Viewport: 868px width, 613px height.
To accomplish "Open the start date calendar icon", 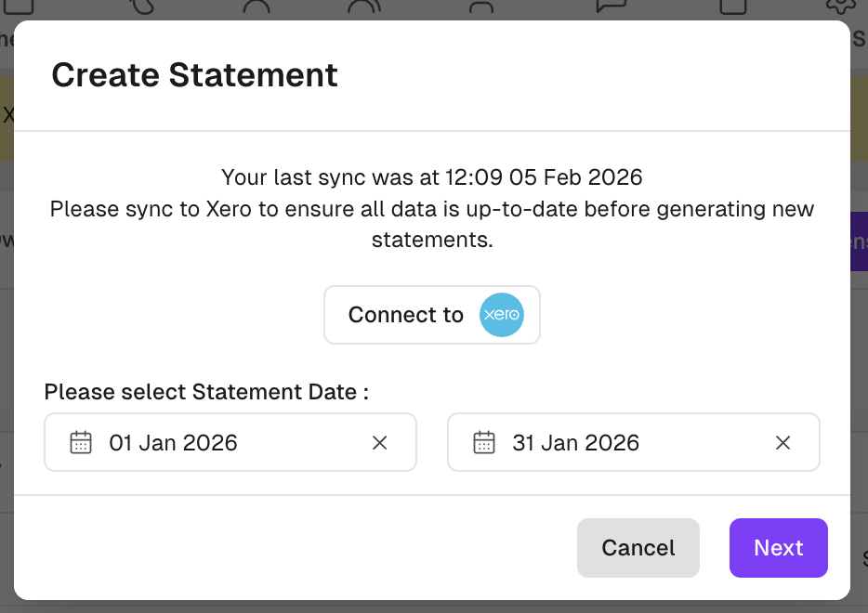I will click(81, 442).
